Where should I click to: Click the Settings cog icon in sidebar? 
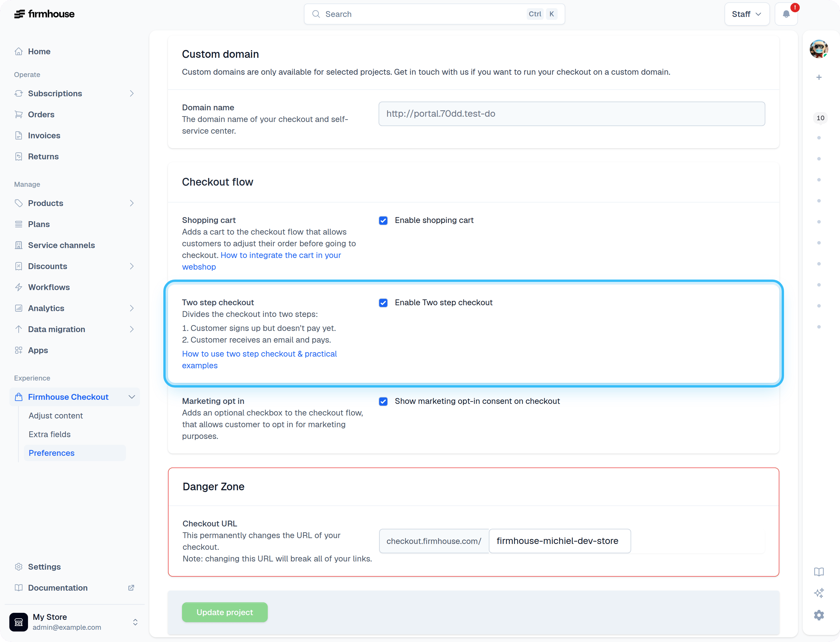pyautogui.click(x=19, y=567)
